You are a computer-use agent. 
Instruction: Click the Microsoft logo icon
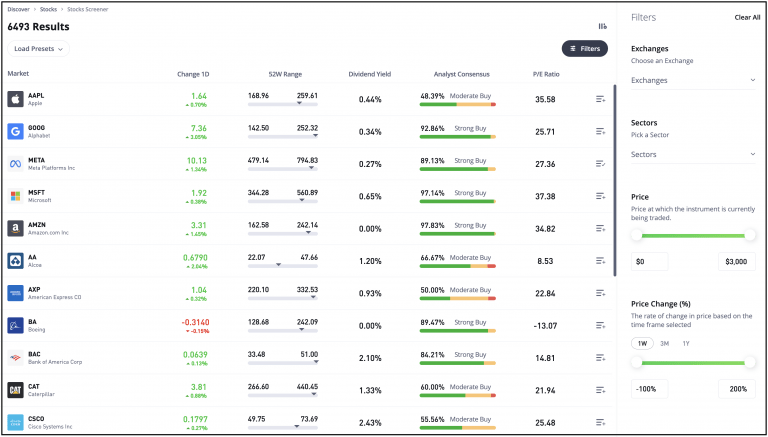[x=15, y=196]
